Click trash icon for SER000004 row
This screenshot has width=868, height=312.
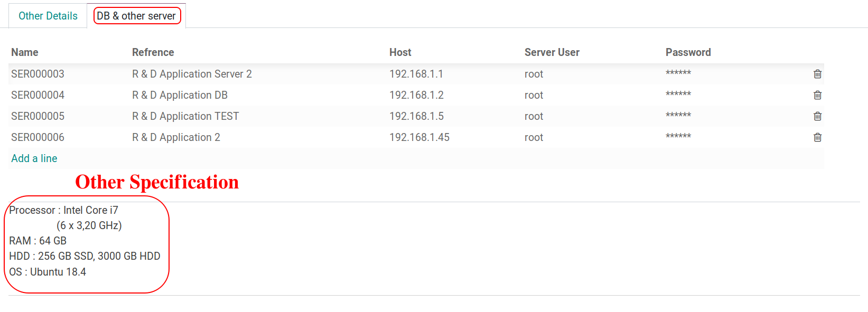[x=817, y=95]
